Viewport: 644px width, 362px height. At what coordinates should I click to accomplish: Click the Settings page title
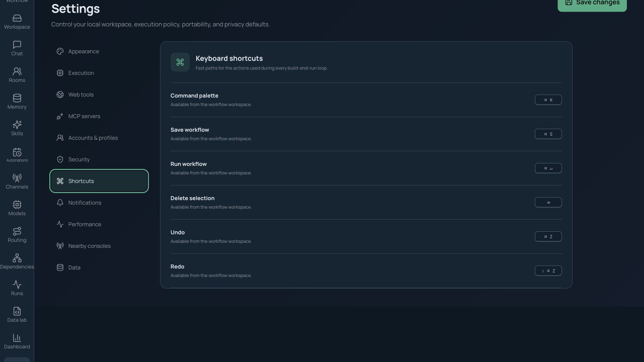tap(75, 9)
